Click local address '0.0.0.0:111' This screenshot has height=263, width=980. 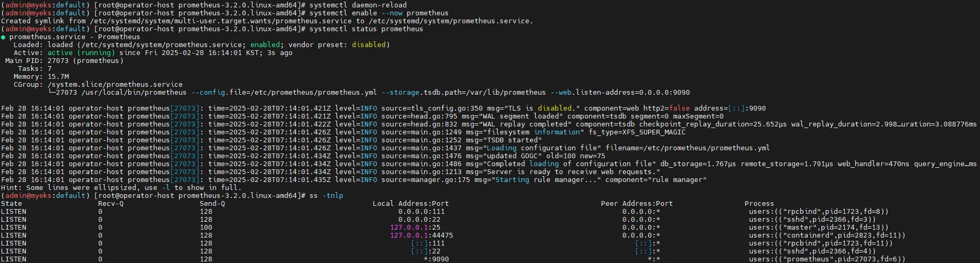tap(422, 211)
